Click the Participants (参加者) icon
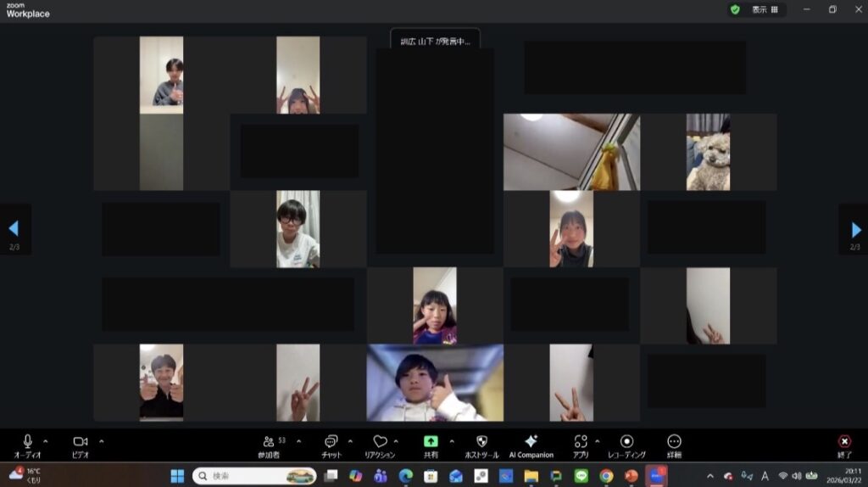 click(269, 441)
